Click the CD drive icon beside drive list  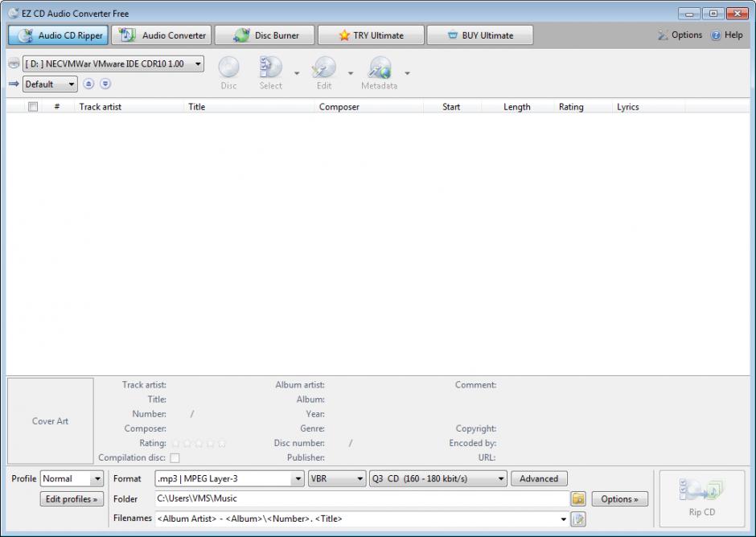tap(14, 64)
